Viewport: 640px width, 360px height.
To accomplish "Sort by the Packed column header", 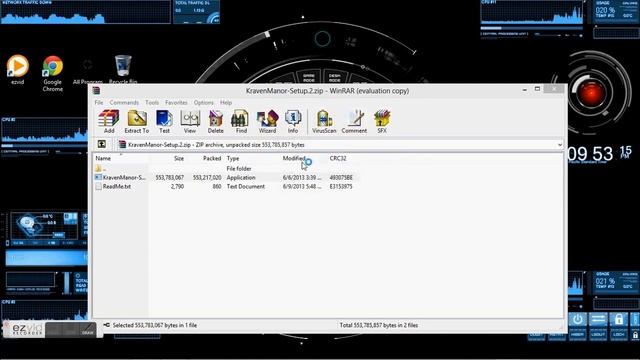I will click(212, 158).
